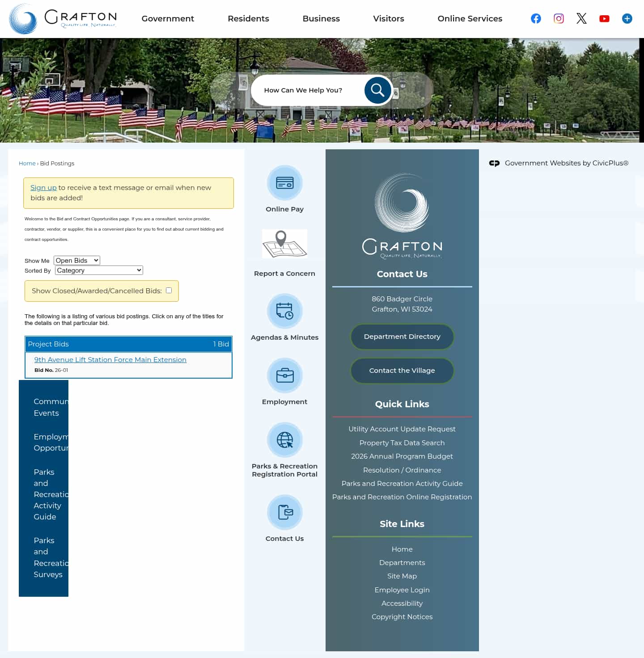
Task: Open the Grafton Facebook page icon
Action: [x=535, y=18]
